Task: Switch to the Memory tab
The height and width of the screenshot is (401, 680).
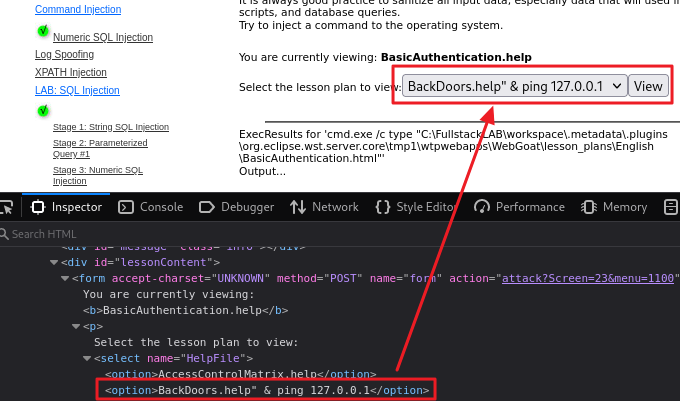Action: coord(614,207)
